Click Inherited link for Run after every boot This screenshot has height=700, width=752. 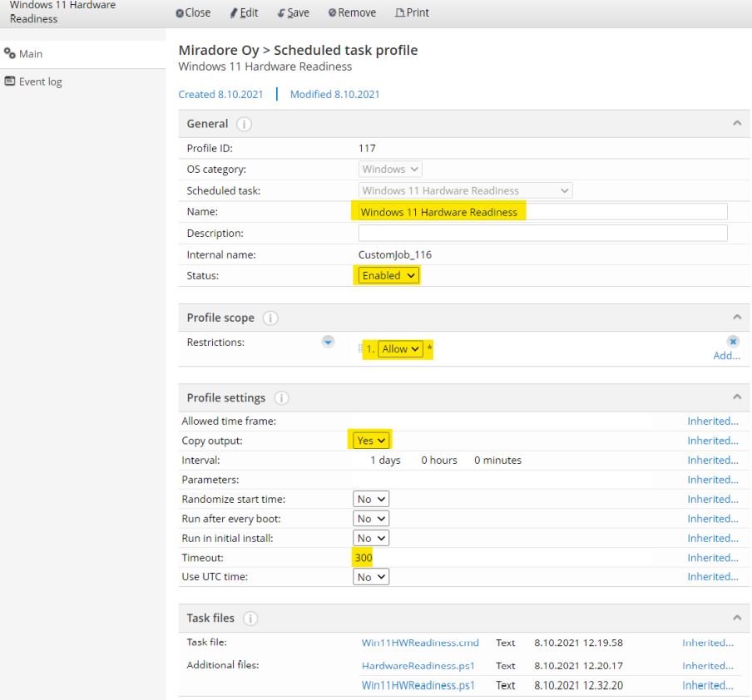713,519
